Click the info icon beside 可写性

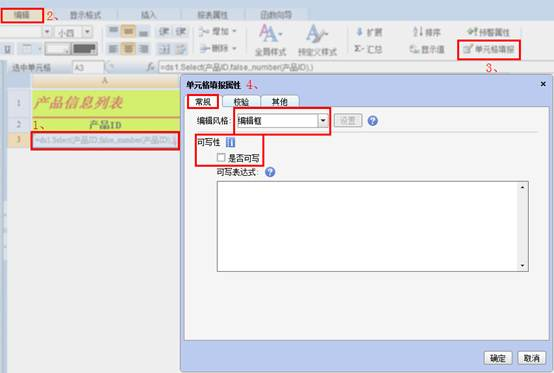click(x=230, y=142)
